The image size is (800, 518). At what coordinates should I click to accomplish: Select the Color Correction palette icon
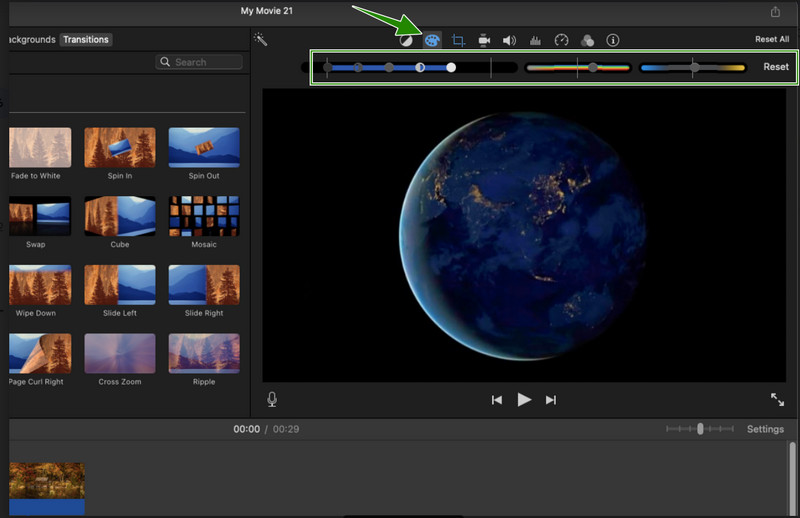pyautogui.click(x=432, y=41)
